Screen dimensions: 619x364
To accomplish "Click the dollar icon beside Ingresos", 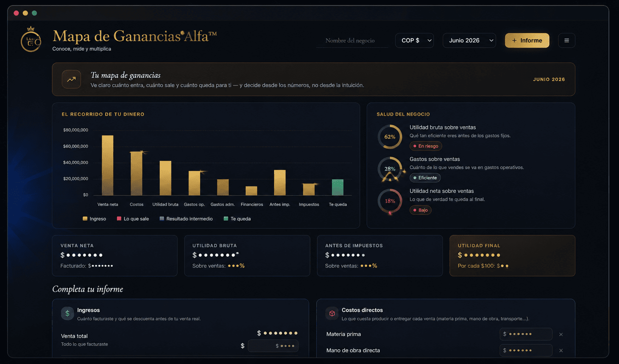I will tap(67, 313).
